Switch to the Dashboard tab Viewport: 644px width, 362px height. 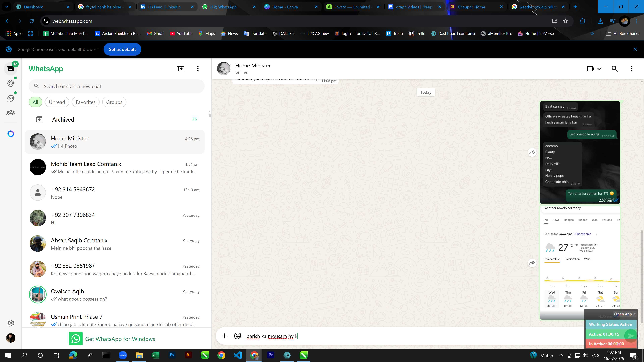point(43,7)
